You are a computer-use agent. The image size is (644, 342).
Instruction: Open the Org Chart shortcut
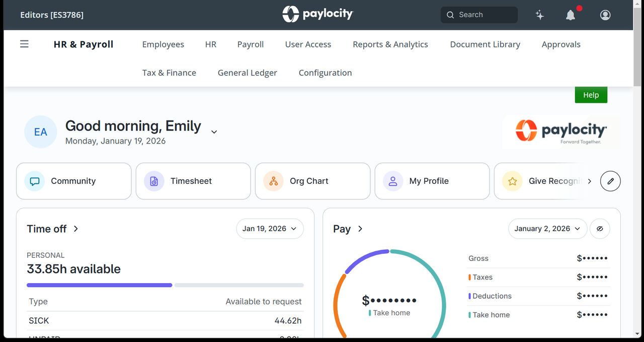point(273,181)
